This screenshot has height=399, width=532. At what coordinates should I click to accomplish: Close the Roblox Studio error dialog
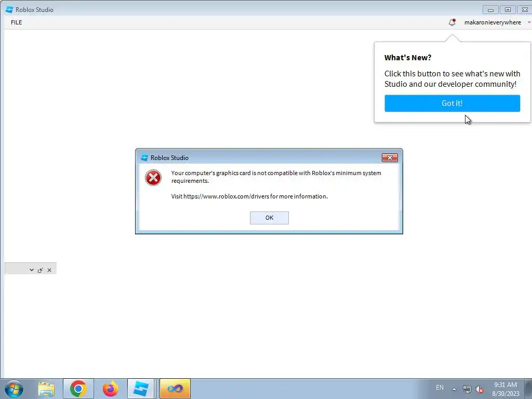click(x=390, y=157)
